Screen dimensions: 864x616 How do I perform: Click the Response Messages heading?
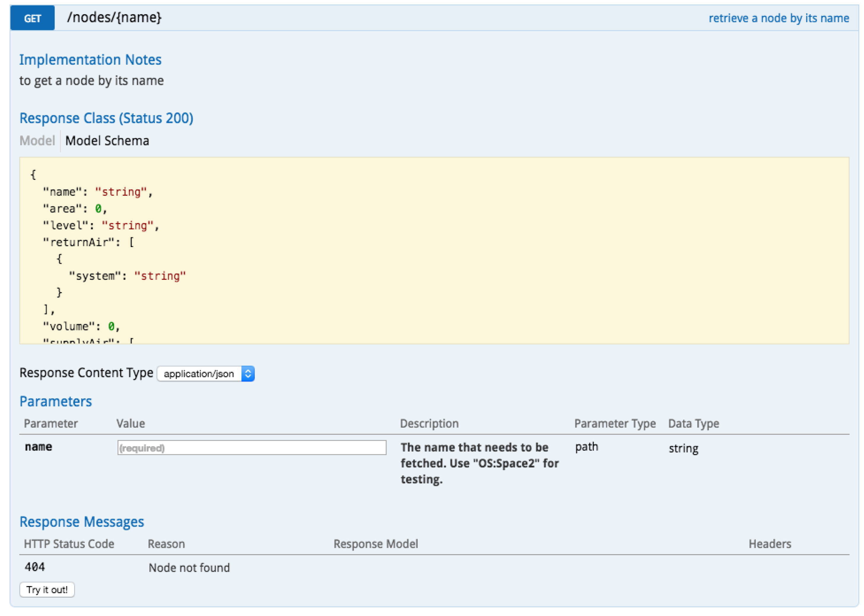[82, 522]
